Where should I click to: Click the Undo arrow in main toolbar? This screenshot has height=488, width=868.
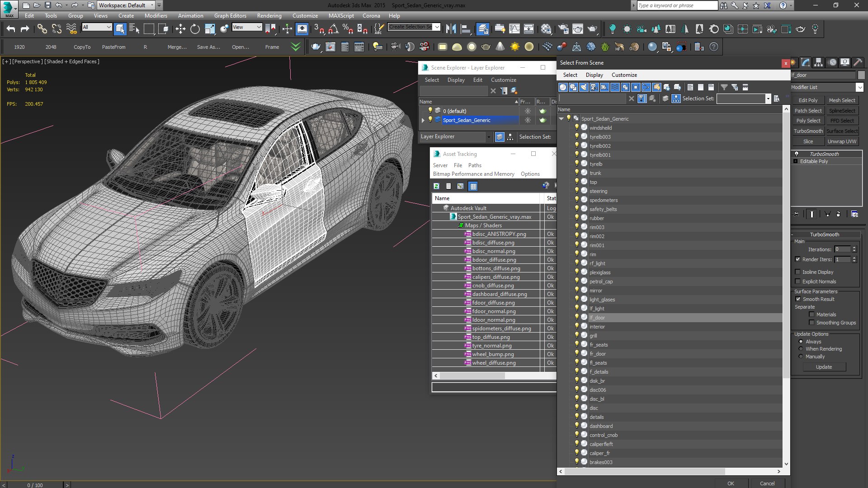11,29
